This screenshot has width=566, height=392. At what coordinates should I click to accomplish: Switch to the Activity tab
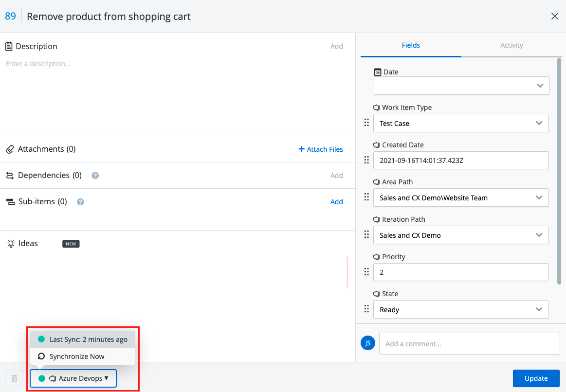point(511,45)
